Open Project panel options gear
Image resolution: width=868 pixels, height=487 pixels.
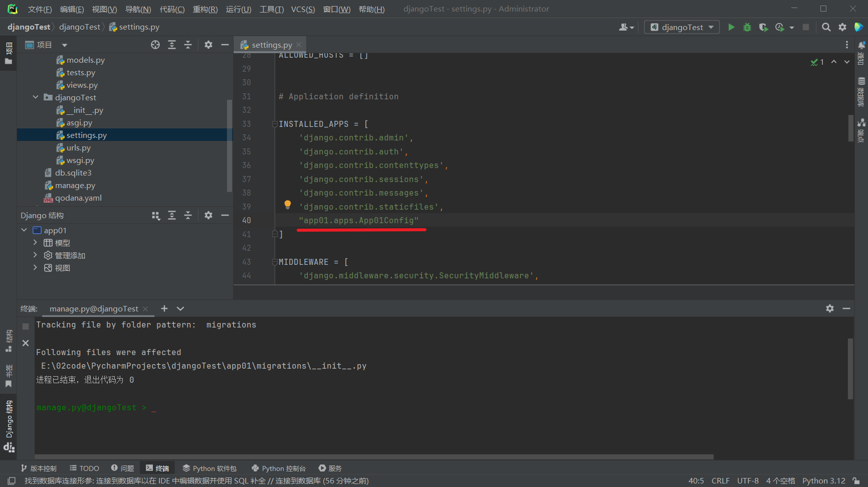coord(208,45)
